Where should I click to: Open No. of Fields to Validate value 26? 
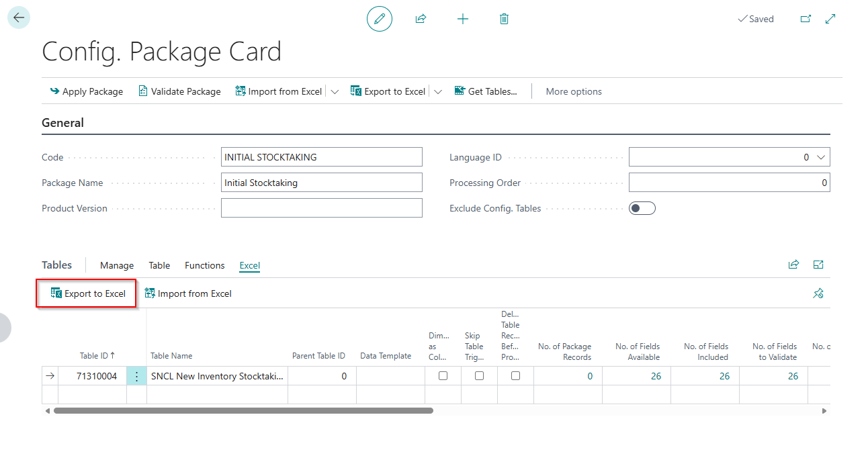pyautogui.click(x=793, y=376)
